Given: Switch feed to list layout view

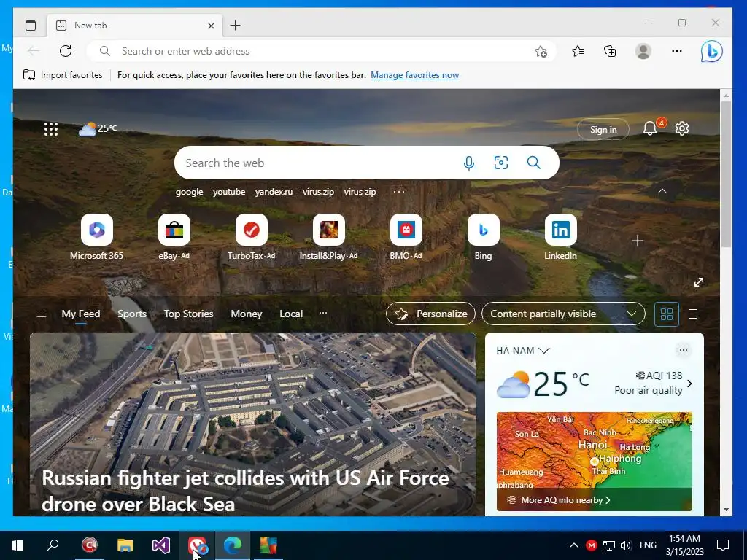Looking at the screenshot, I should pyautogui.click(x=694, y=314).
